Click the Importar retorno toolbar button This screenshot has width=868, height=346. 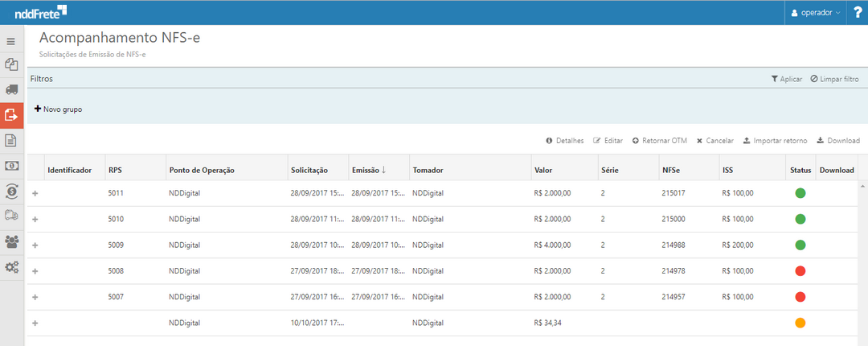[775, 141]
